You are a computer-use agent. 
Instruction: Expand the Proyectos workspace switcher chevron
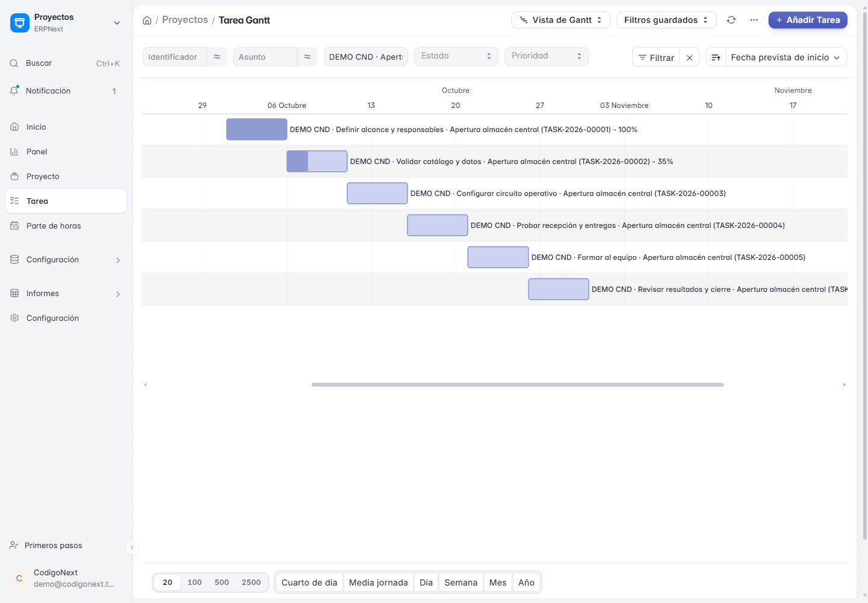point(117,23)
